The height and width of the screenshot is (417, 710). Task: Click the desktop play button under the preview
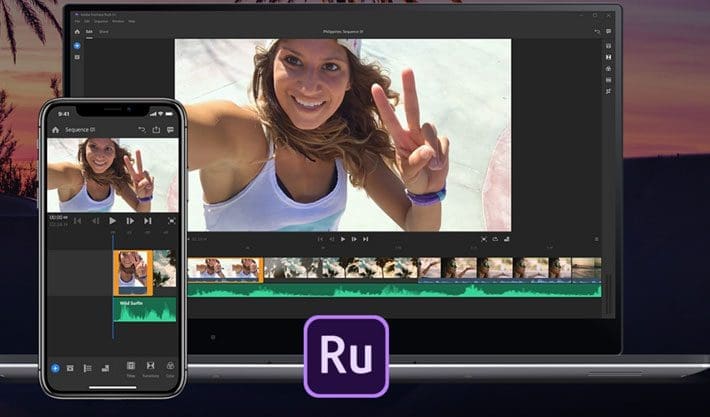343,239
